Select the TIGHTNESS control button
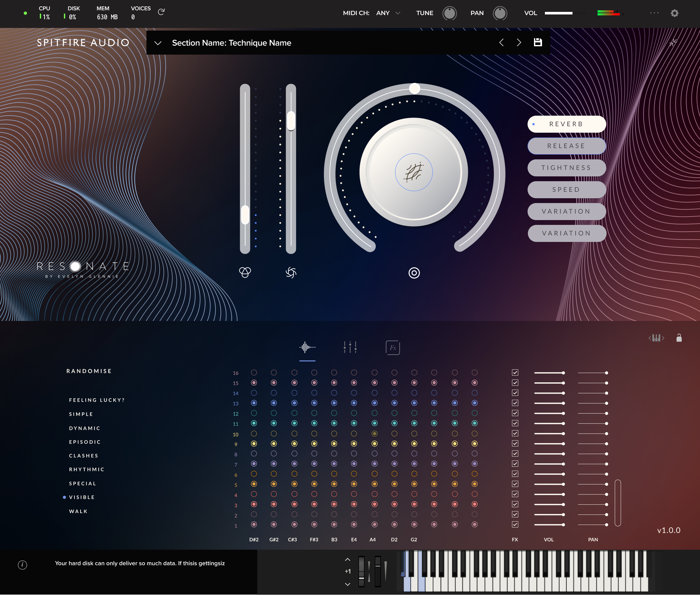This screenshot has width=700, height=595. tap(566, 168)
